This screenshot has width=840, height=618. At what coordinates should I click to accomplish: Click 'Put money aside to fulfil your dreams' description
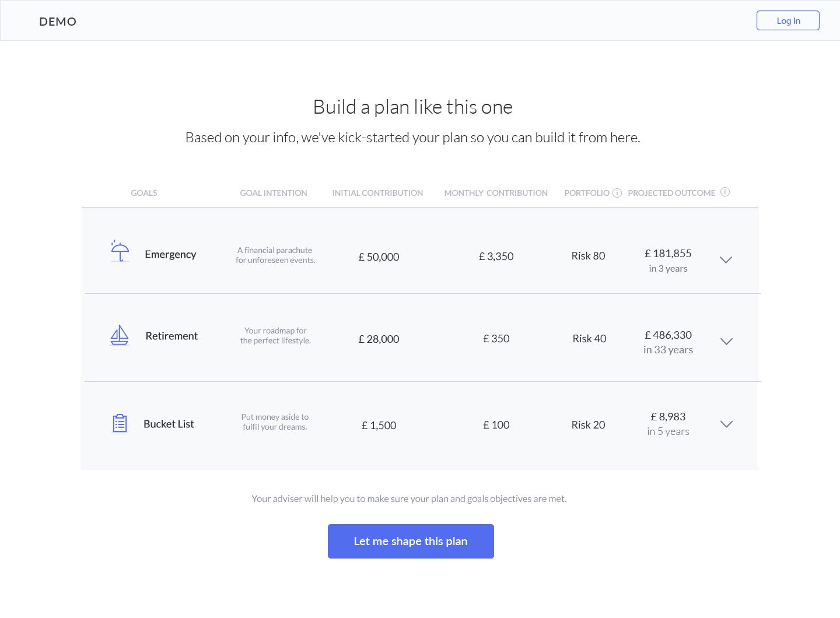pos(275,422)
